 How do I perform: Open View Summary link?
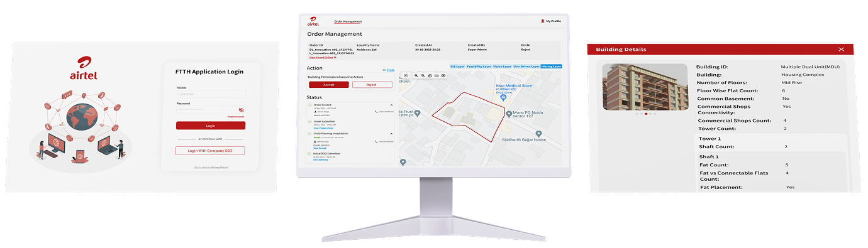[320, 159]
